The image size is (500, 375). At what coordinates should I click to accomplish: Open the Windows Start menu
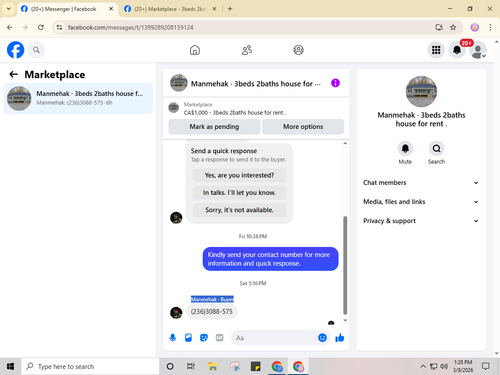pos(10,367)
